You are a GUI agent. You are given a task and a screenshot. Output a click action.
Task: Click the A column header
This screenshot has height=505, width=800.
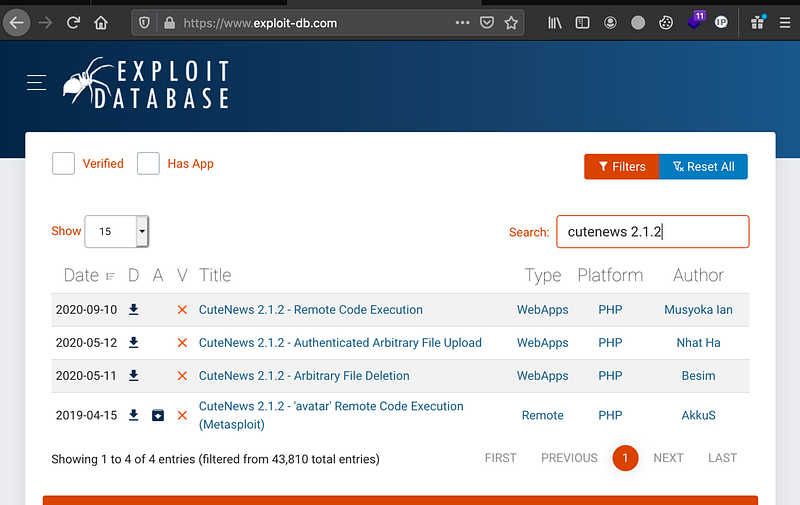[x=158, y=275]
